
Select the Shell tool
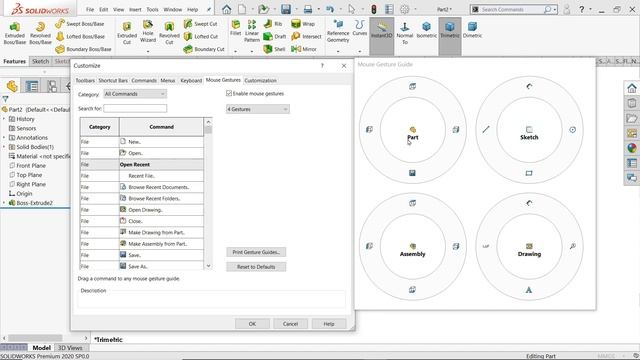[x=274, y=49]
